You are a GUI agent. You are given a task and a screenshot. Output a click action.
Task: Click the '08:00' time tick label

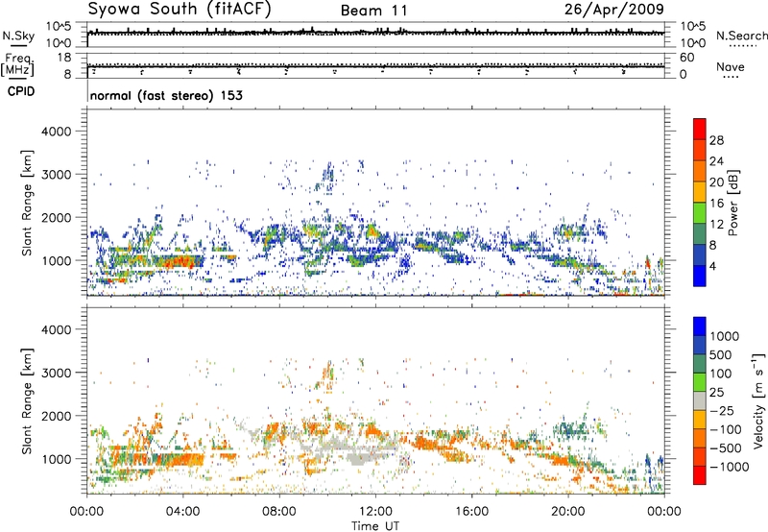(279, 512)
